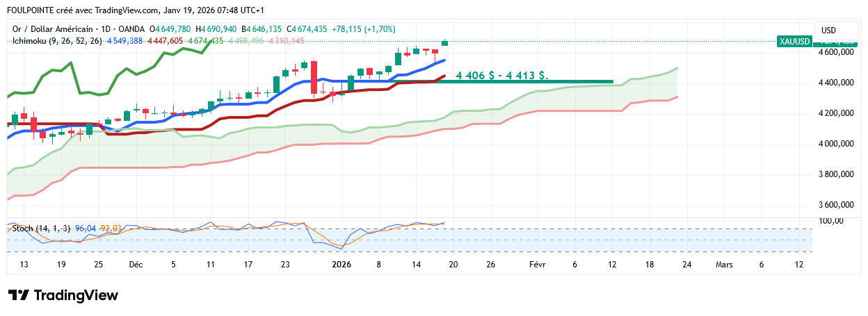Click the XAUUSD price label tag
Screen dimensions: 868x316
(794, 42)
